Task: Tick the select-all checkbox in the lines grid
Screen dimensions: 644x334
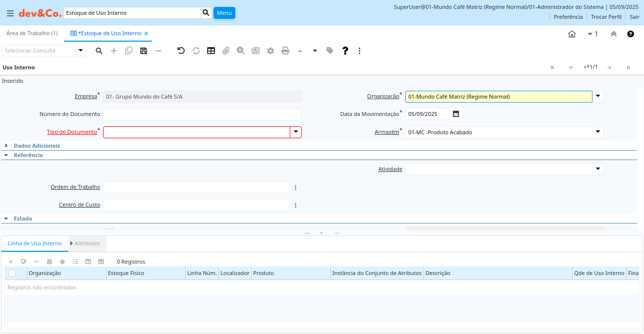Action: click(12, 273)
